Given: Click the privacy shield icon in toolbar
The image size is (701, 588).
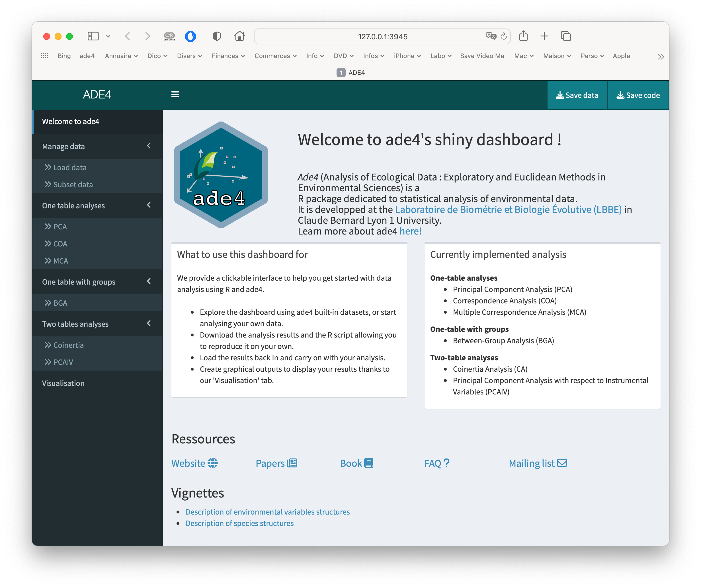Looking at the screenshot, I should (x=217, y=36).
